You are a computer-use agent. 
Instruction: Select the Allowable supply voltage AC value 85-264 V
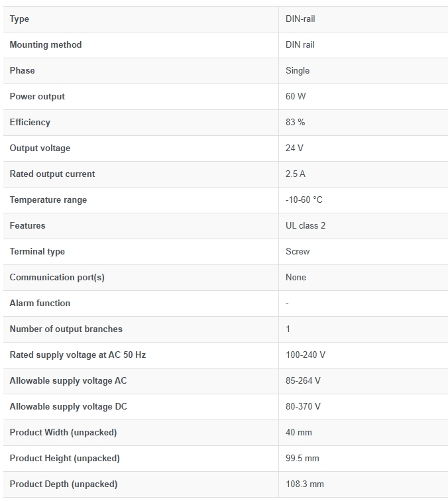(303, 380)
